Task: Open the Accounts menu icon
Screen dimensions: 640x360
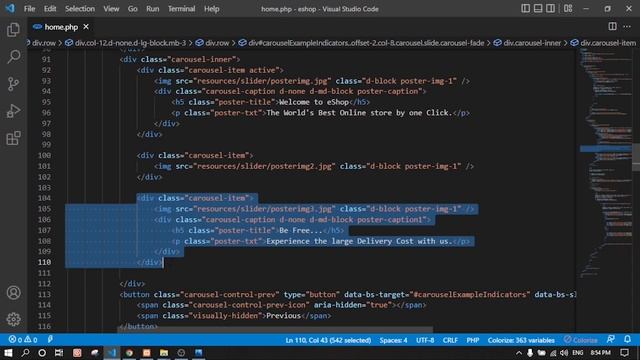Action: pyautogui.click(x=13, y=293)
